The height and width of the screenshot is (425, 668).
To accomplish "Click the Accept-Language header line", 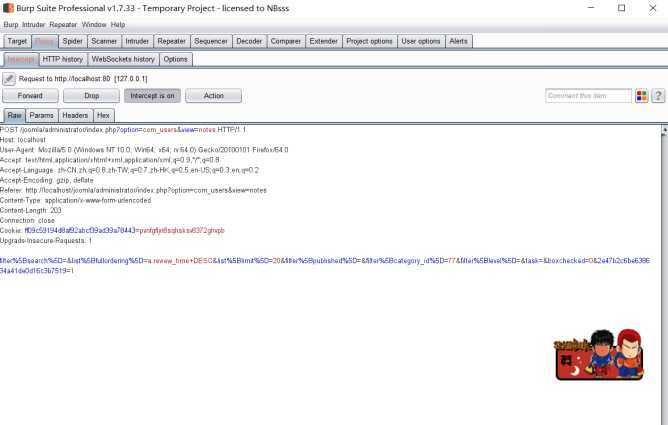I will (x=129, y=170).
